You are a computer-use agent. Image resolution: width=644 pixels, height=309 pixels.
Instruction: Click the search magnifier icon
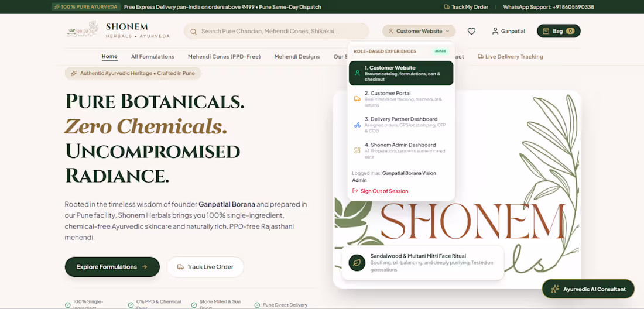[193, 31]
